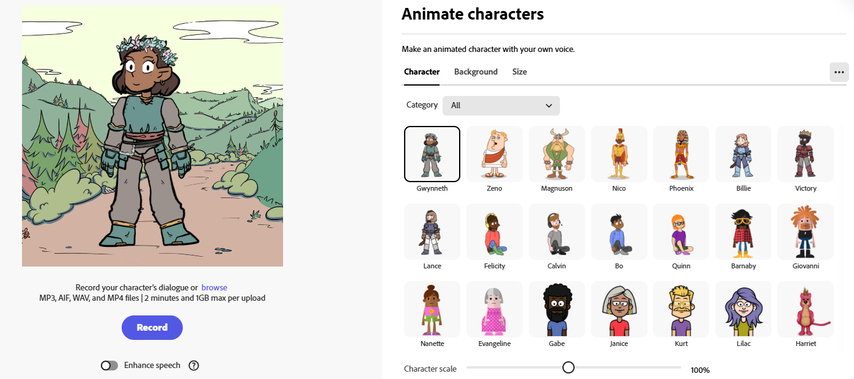Choose the Phoenix pharaoh character
This screenshot has height=379, width=854.
click(x=681, y=154)
